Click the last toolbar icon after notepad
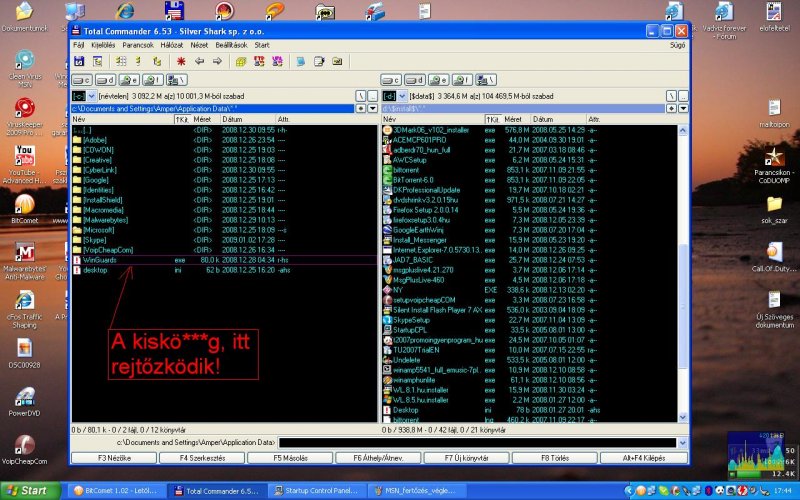Screen dimensions: 800x500 point(337,61)
